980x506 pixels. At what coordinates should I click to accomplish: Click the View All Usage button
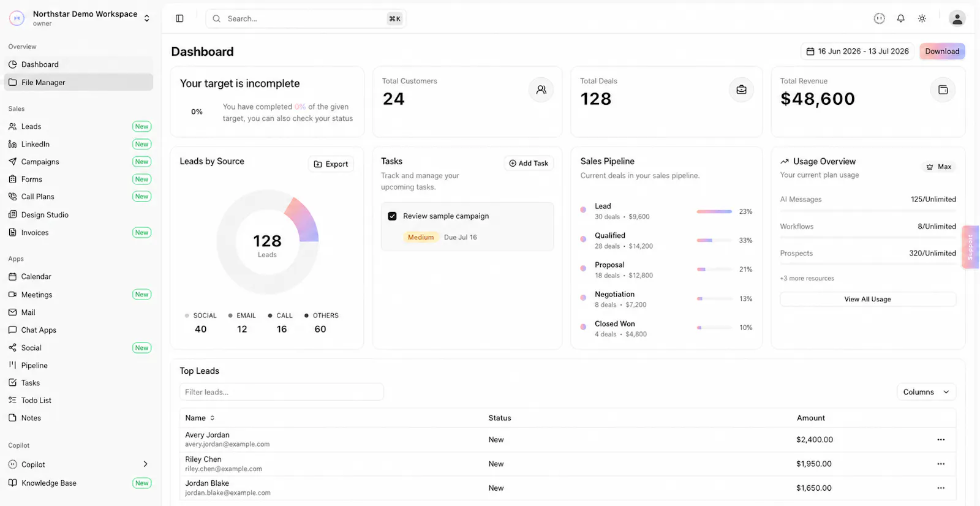(x=867, y=299)
